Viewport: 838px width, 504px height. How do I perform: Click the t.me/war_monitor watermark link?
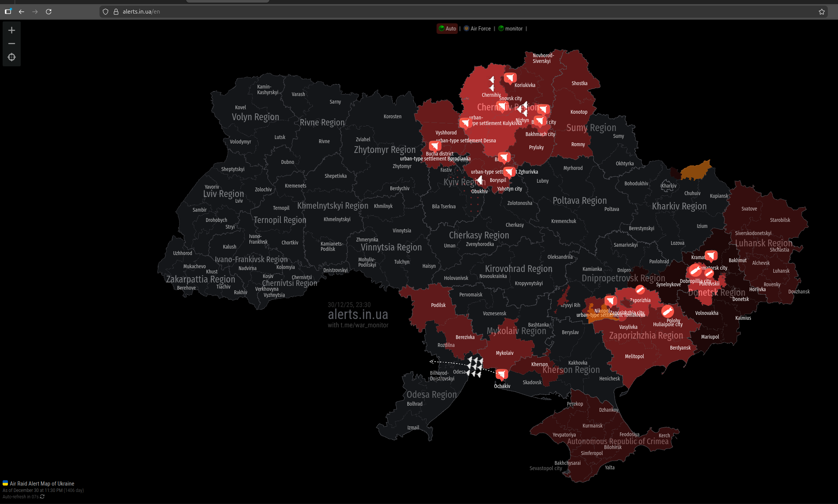[364, 325]
